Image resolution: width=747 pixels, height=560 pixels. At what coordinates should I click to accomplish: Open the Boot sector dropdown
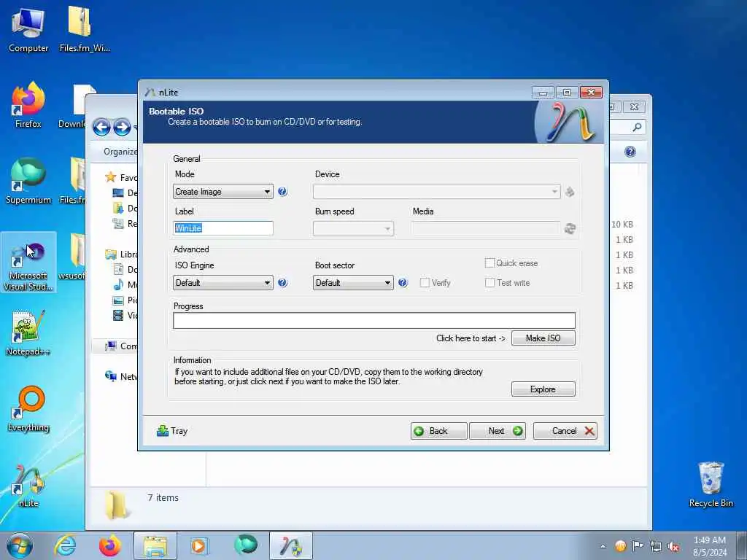click(x=353, y=283)
